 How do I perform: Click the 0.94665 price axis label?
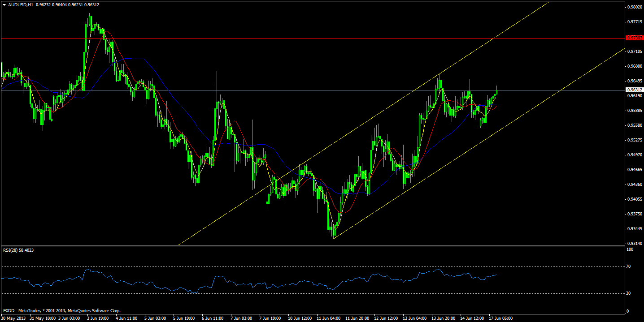point(634,170)
